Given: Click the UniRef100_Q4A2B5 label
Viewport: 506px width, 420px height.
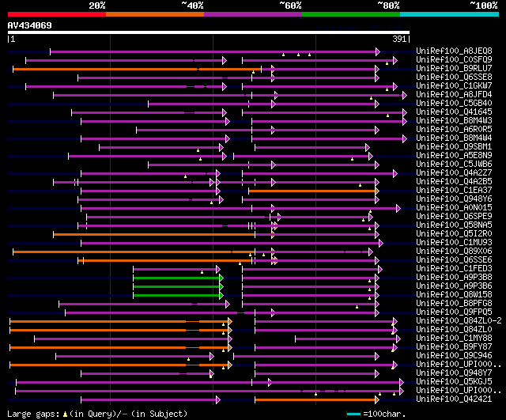Looking at the screenshot, I should [454, 181].
